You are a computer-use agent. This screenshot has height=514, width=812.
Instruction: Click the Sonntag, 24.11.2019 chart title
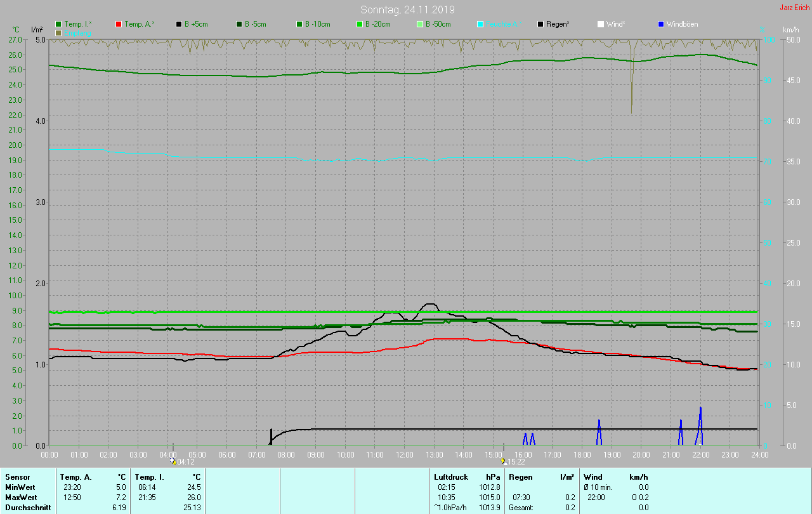[x=407, y=10]
